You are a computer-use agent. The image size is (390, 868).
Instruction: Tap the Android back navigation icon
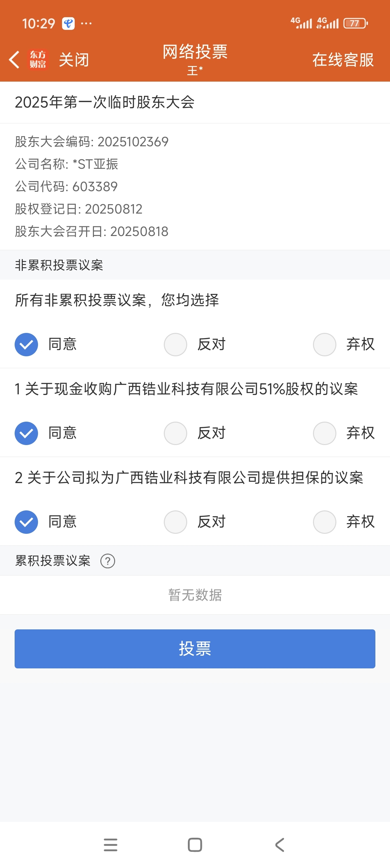[x=279, y=845]
